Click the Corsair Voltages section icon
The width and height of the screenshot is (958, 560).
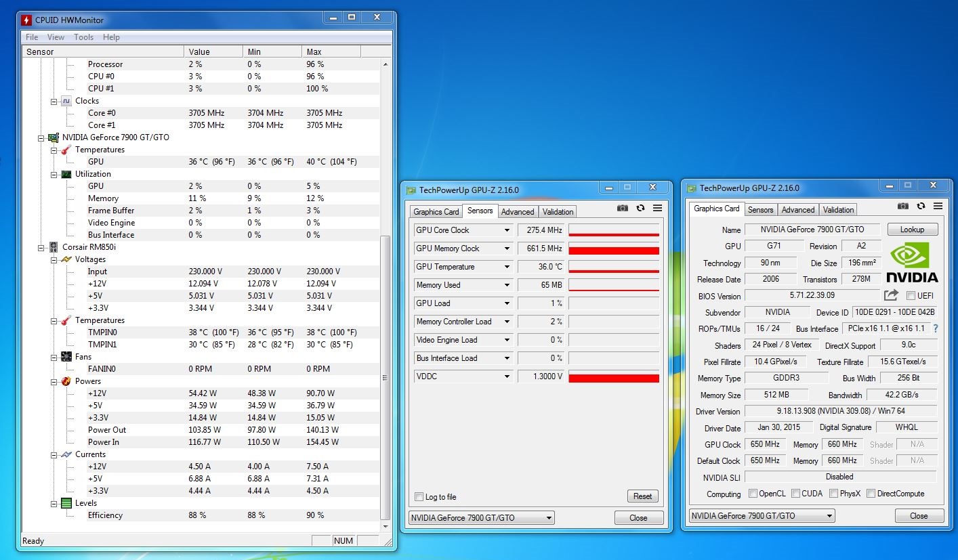pyautogui.click(x=66, y=259)
